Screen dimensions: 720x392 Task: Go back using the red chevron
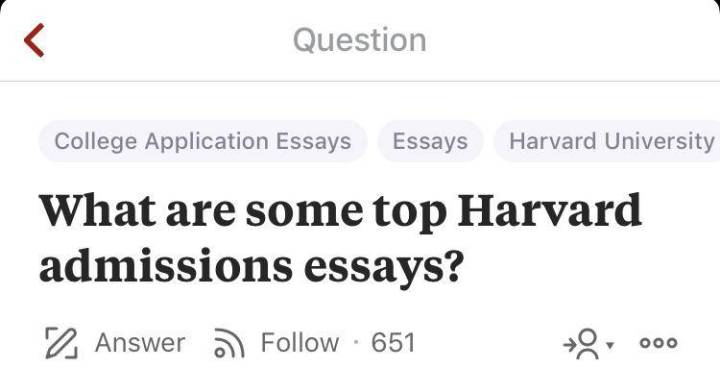click(x=34, y=40)
